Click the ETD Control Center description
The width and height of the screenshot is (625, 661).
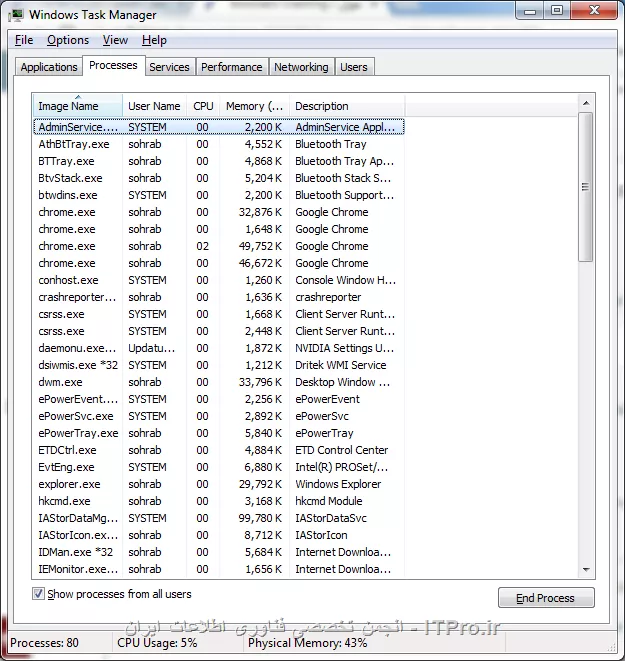pyautogui.click(x=341, y=450)
